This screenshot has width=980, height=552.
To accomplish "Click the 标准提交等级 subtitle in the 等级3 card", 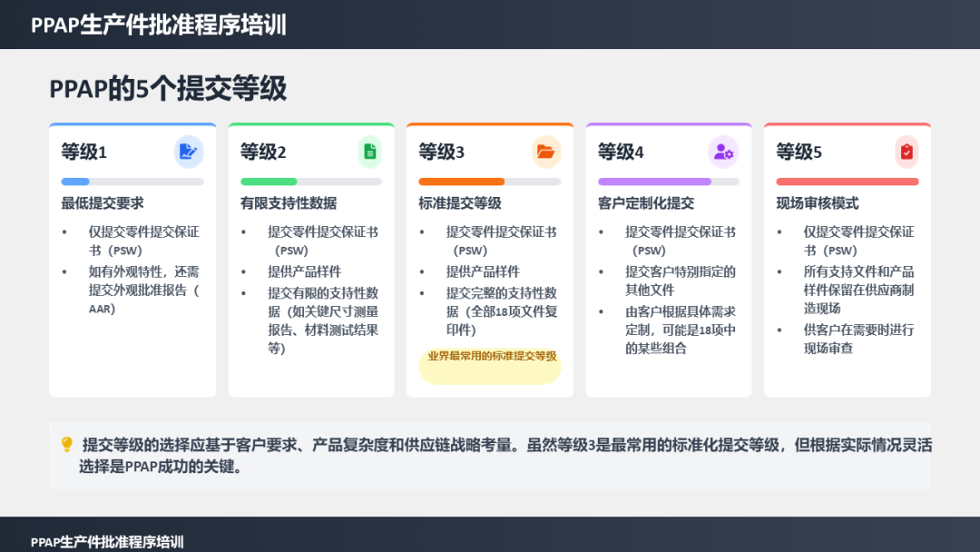I will click(460, 203).
